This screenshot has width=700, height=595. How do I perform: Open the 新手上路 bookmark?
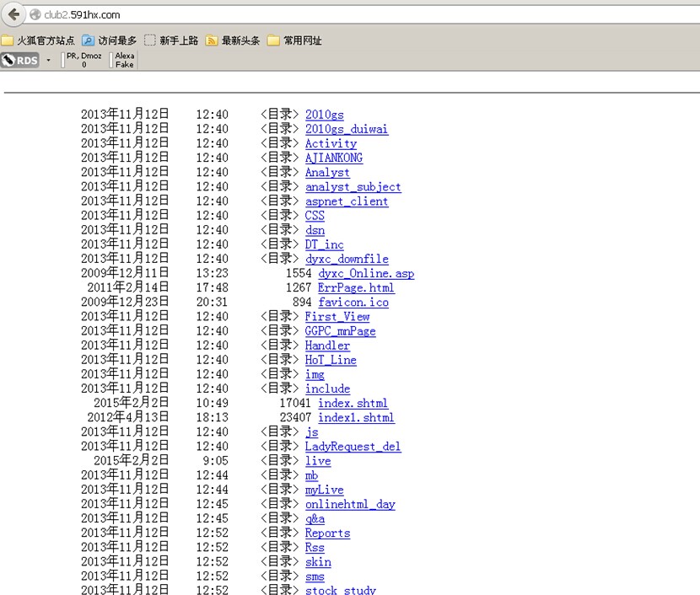click(171, 40)
